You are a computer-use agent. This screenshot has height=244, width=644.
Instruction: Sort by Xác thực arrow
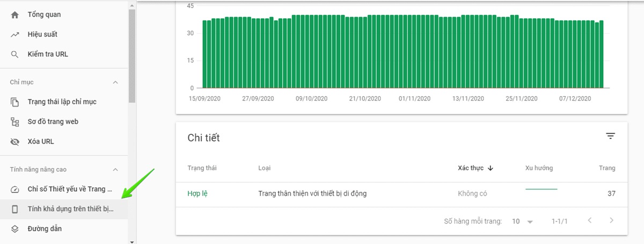(x=491, y=168)
